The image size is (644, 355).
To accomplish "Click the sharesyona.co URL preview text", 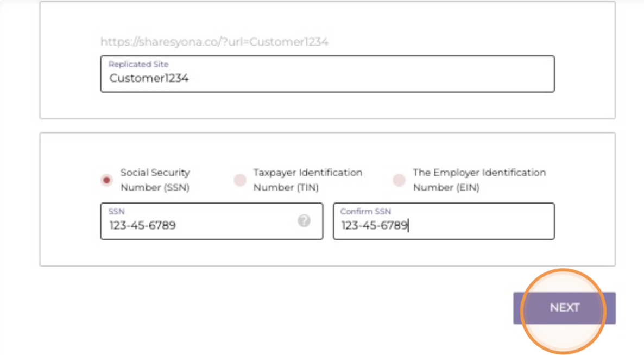I will pos(214,42).
